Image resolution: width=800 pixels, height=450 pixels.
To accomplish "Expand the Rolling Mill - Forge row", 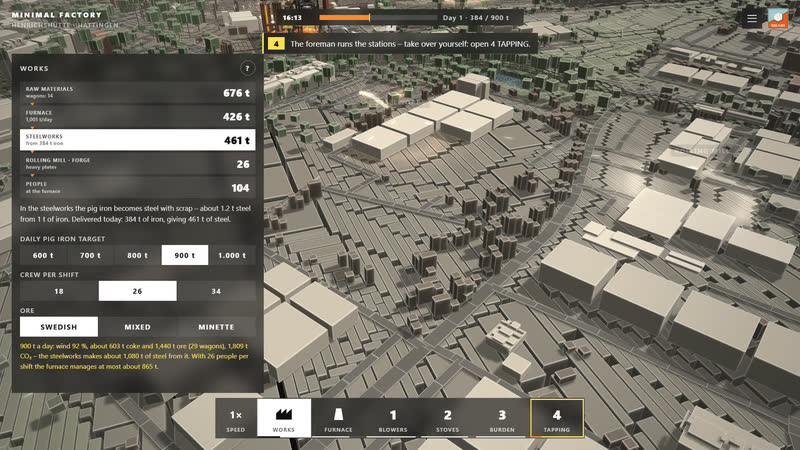I will coord(138,164).
